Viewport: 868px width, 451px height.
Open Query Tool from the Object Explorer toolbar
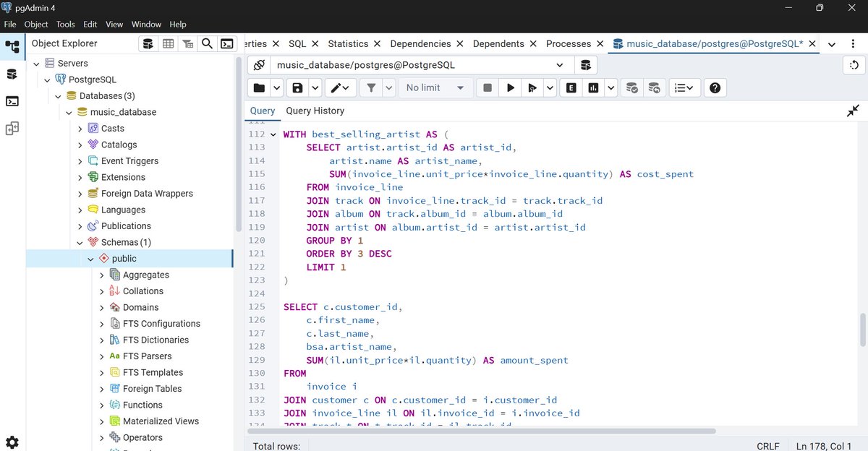click(148, 44)
